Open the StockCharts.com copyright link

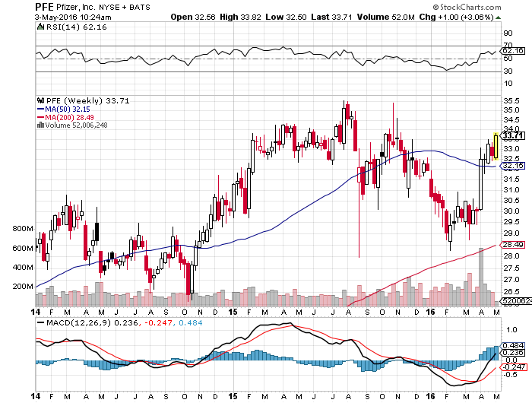coord(467,7)
